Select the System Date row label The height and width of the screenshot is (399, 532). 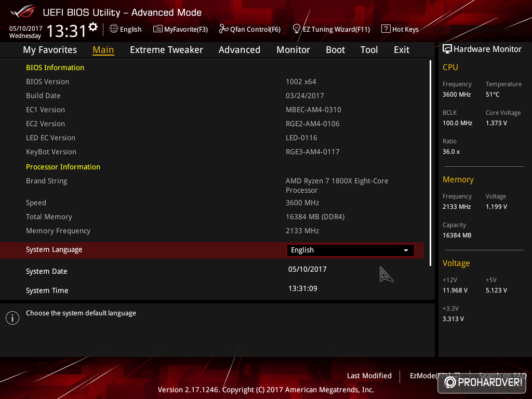46,271
